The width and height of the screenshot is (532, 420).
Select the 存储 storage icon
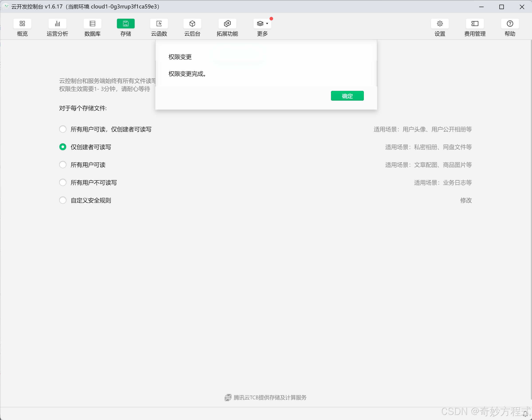pyautogui.click(x=126, y=24)
